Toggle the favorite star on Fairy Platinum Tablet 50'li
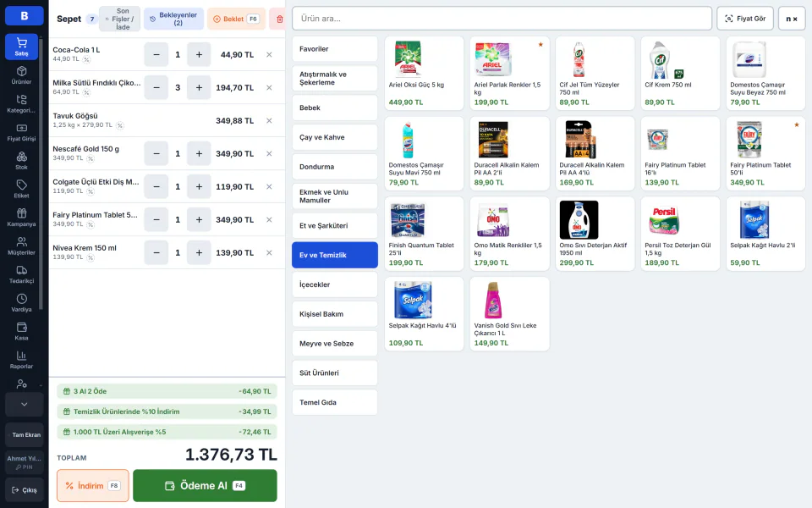Viewport: 812px width, 508px height. (x=797, y=125)
